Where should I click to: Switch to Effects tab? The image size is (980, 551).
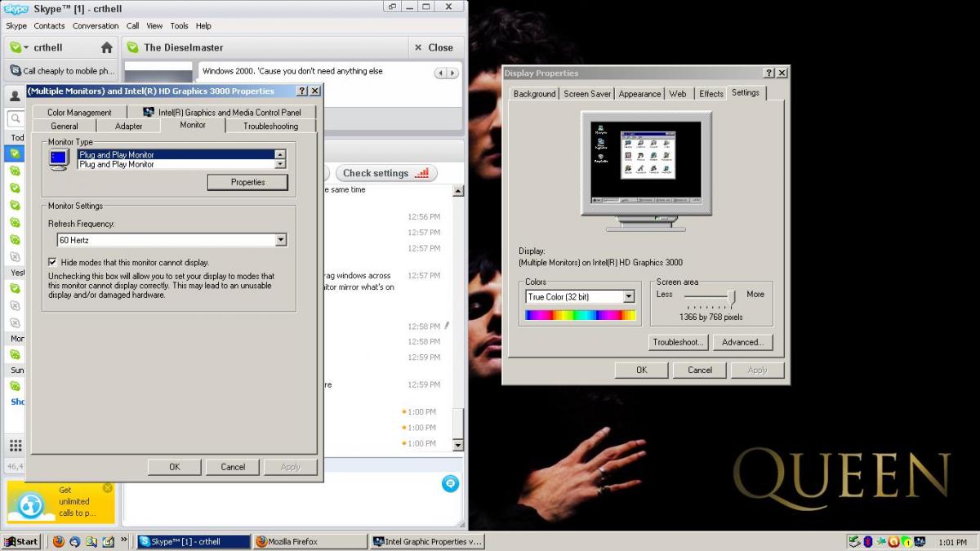(711, 94)
